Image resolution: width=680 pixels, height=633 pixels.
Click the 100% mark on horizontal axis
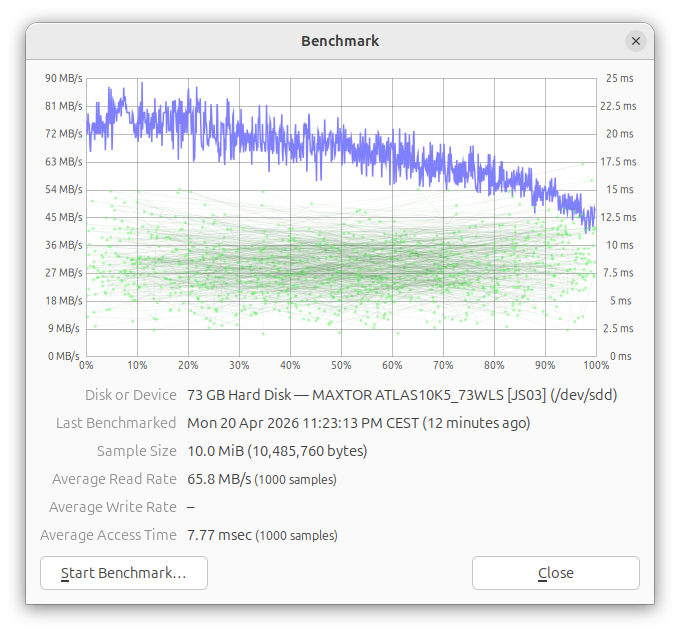594,366
